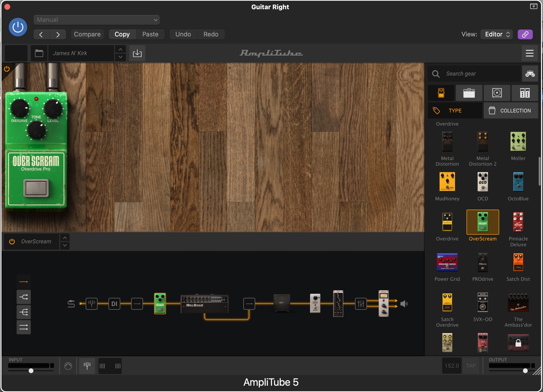Click the Undo button
The height and width of the screenshot is (392, 543).
pyautogui.click(x=183, y=34)
